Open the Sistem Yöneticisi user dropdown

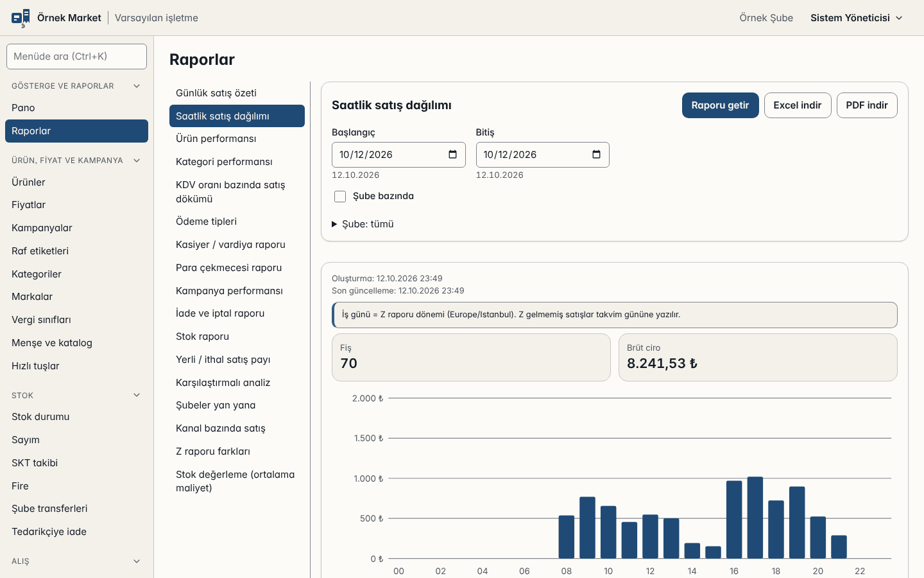click(857, 18)
